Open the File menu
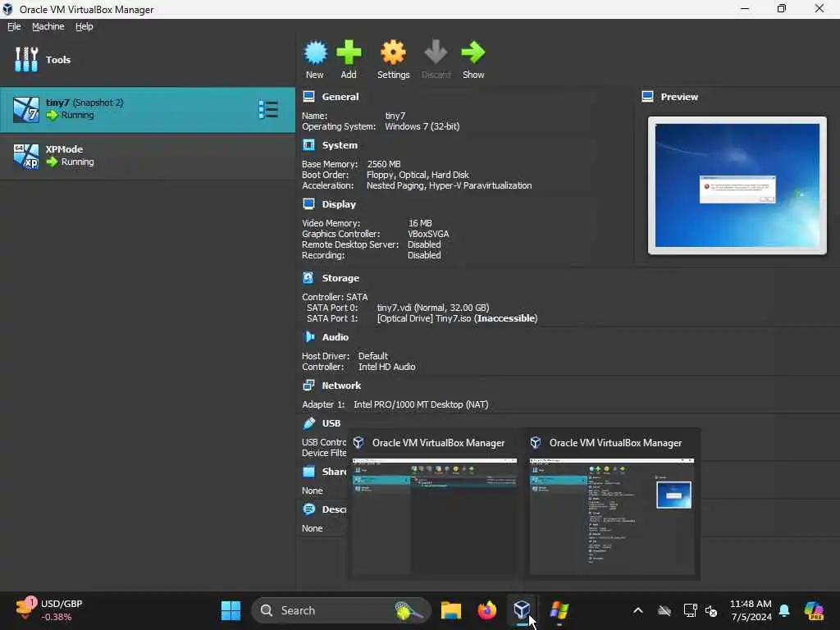 pyautogui.click(x=14, y=26)
